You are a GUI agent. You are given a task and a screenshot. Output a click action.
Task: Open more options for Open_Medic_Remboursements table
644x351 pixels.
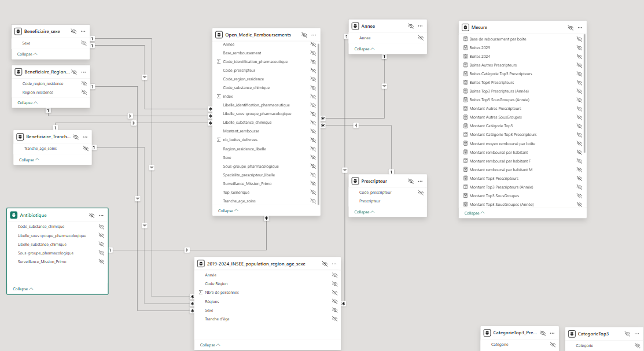(x=314, y=35)
